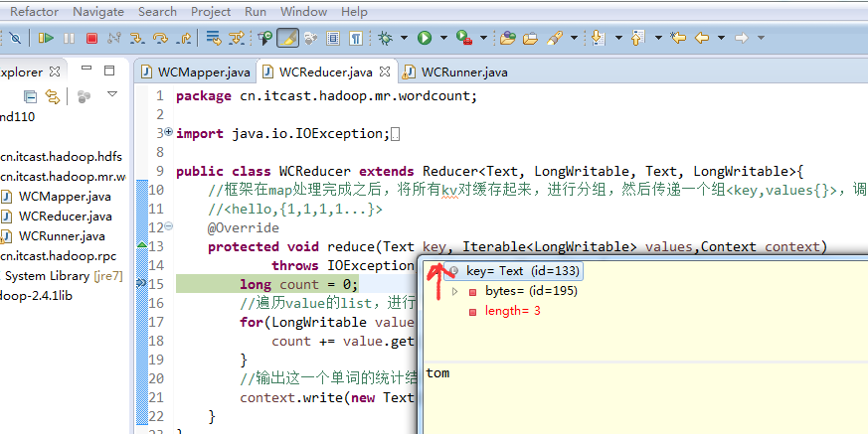Toggle Use Step Filters
Image resolution: width=868 pixels, height=434 pixels.
pyautogui.click(x=237, y=38)
